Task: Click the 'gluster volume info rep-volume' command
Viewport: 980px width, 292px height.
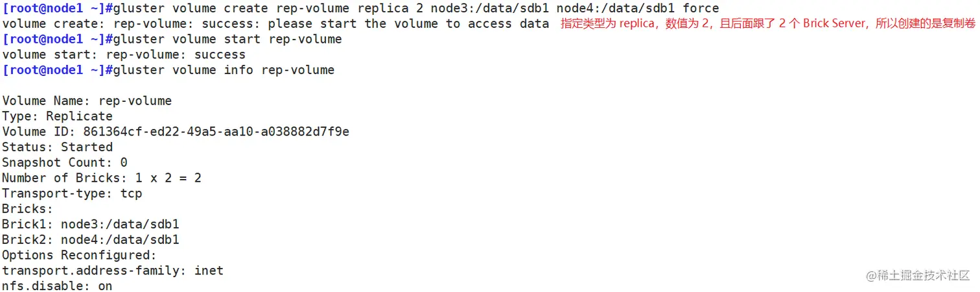Action: [223, 70]
